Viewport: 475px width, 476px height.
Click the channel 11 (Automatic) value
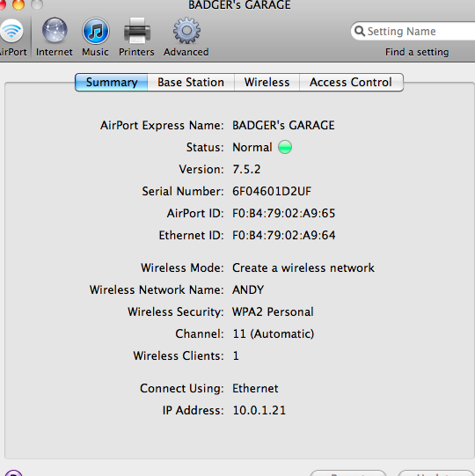[x=274, y=334]
